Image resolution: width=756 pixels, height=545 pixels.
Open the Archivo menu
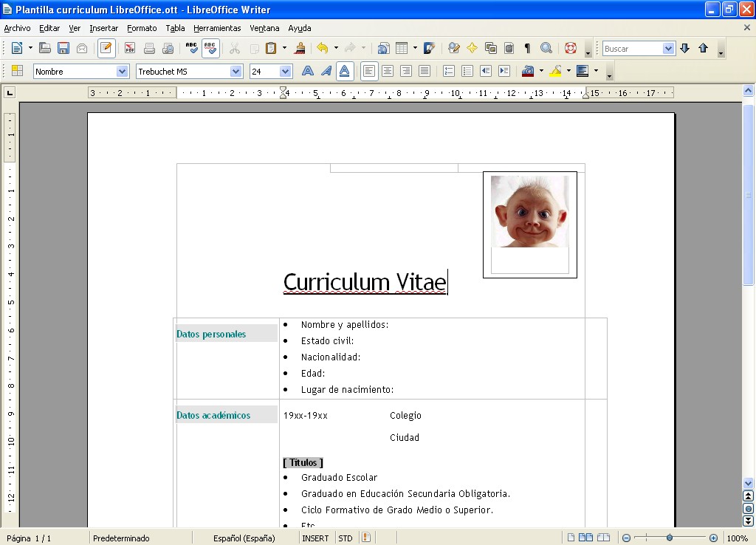[18, 29]
